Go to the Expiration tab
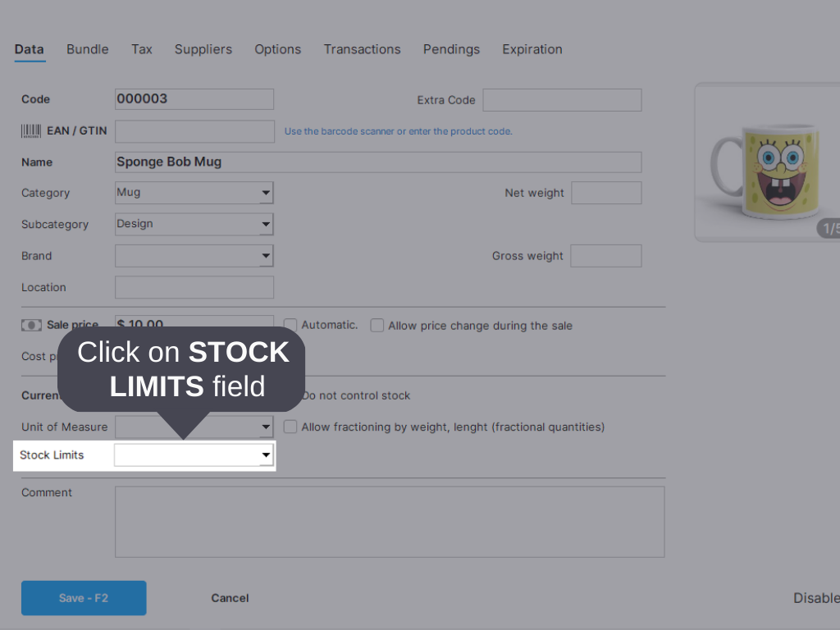The height and width of the screenshot is (630, 840). [532, 49]
